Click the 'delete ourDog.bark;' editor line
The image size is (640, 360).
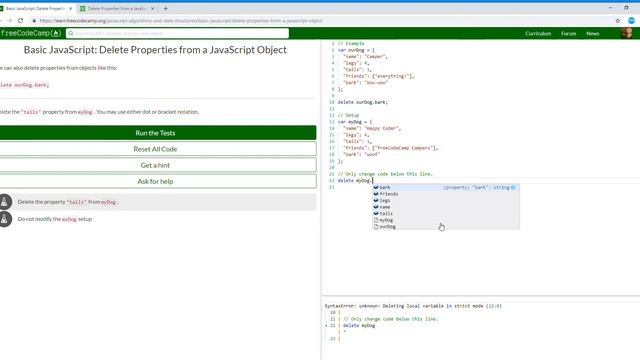click(x=362, y=102)
